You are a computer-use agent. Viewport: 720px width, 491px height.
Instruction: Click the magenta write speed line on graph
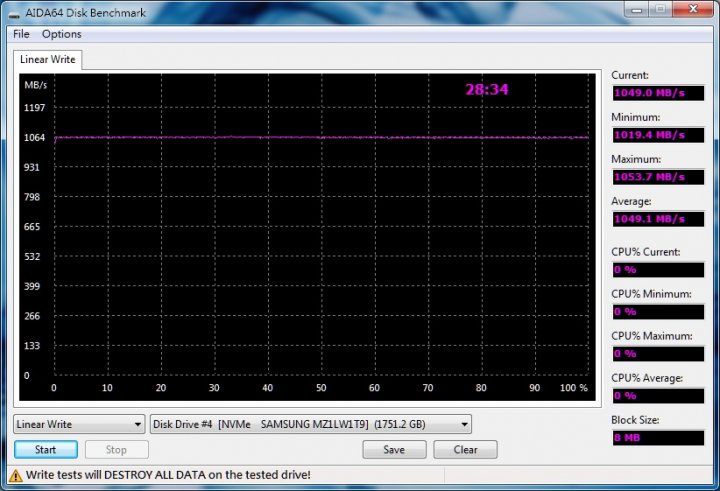coord(321,137)
